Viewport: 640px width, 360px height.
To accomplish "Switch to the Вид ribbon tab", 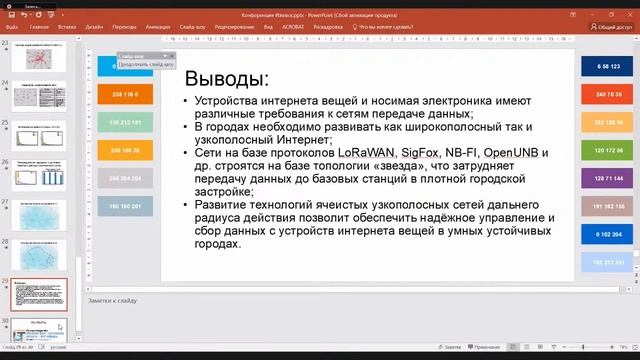I will pyautogui.click(x=268, y=27).
